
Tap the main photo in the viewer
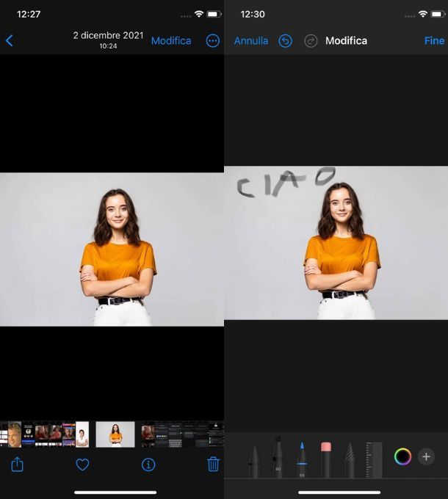[x=112, y=249]
